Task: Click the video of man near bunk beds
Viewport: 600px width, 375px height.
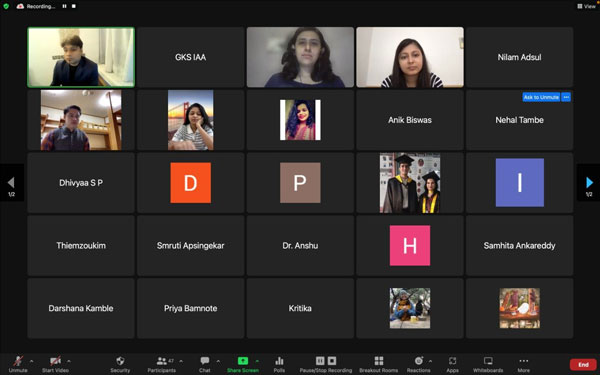Action: 81,120
